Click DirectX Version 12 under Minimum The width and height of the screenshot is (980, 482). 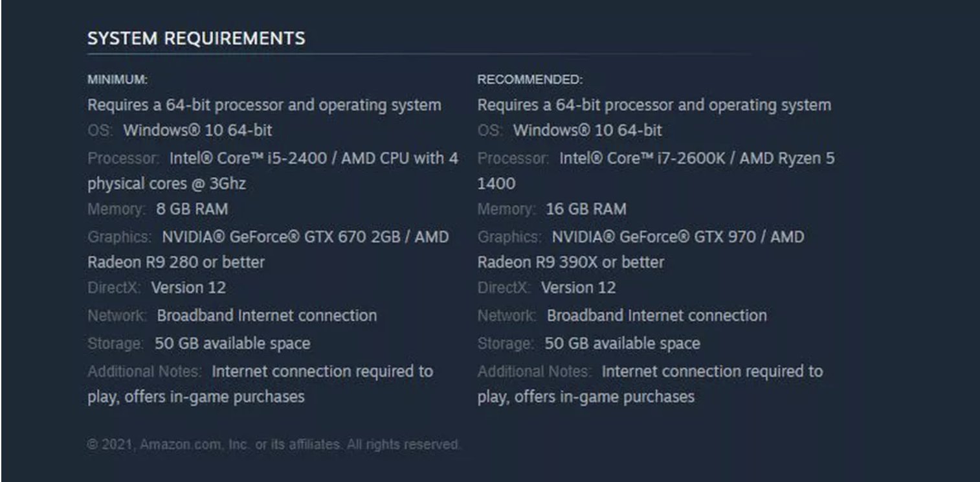(188, 288)
